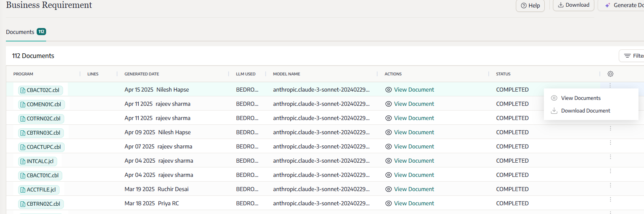Open the three-dot menu for CBACT01C.cbl row
Viewport: 644px width, 214px height.
pyautogui.click(x=610, y=171)
